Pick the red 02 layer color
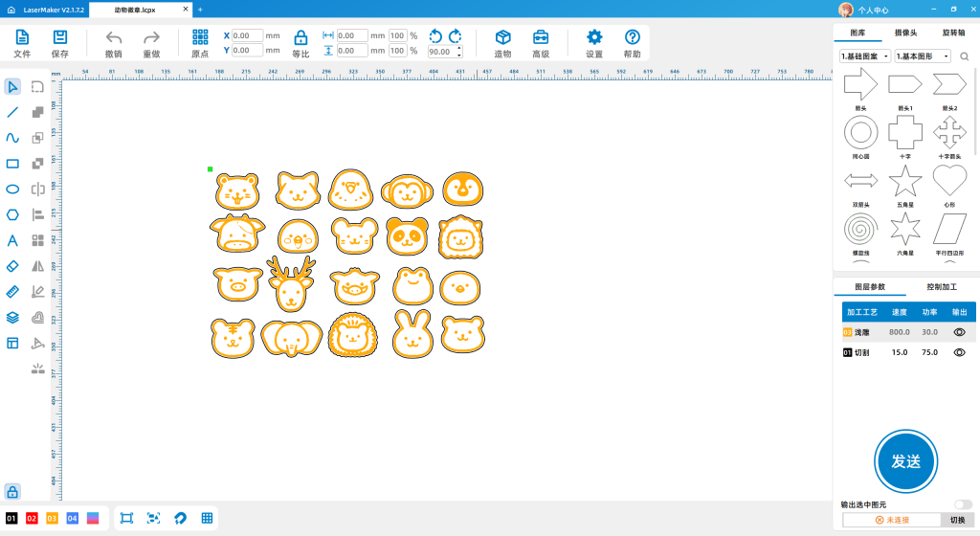Screen dimensions: 980x536 [32, 518]
